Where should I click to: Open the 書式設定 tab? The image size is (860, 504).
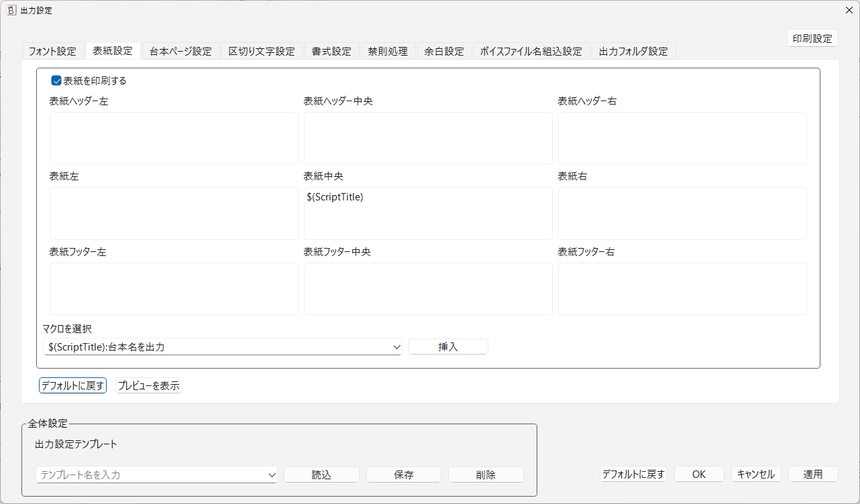331,50
